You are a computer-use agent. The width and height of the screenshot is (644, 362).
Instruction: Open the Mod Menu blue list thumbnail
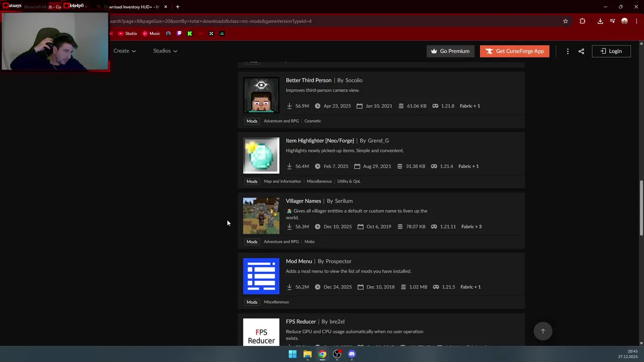tap(261, 276)
